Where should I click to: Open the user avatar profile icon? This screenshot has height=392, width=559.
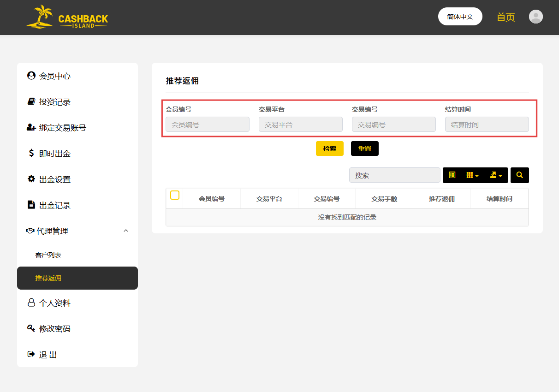[x=535, y=17]
